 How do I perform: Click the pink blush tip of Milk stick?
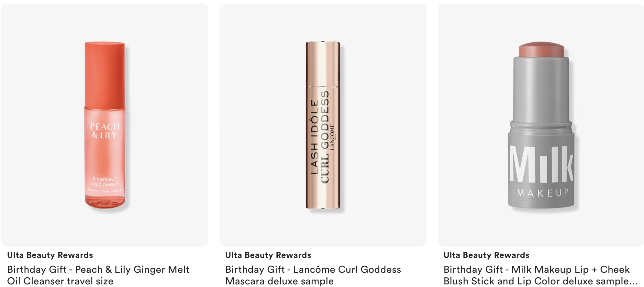[541, 49]
